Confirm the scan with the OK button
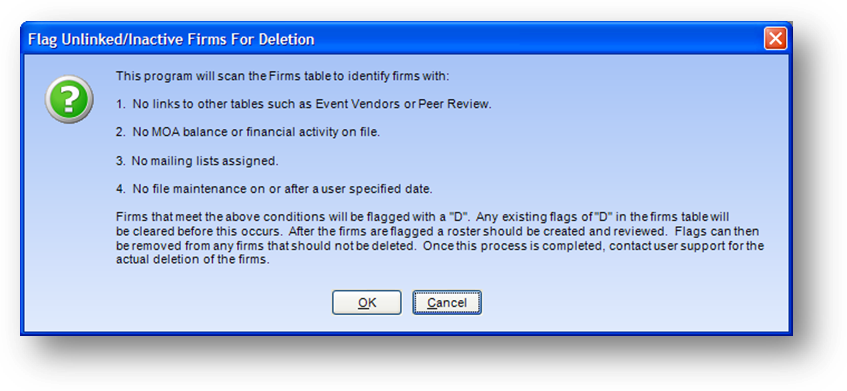The image size is (847, 391). click(366, 302)
